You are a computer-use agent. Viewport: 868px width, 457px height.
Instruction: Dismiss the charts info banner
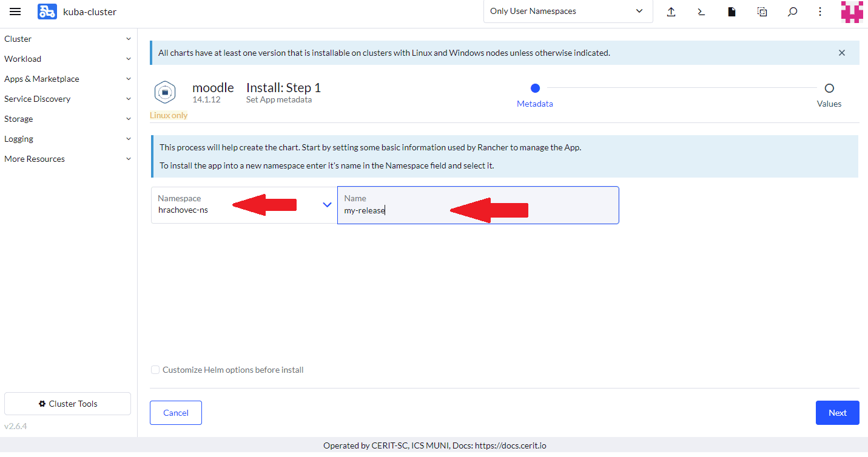click(x=841, y=53)
